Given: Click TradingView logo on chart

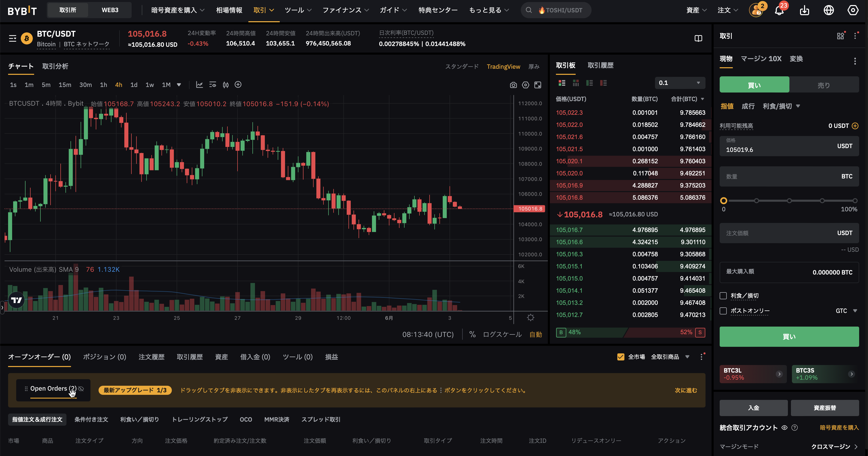Looking at the screenshot, I should [x=16, y=300].
